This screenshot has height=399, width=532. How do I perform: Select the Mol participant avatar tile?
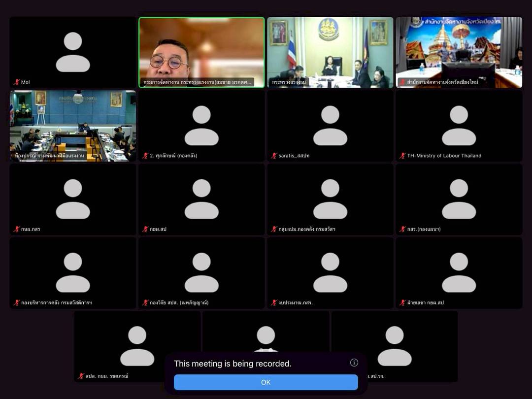(x=73, y=52)
